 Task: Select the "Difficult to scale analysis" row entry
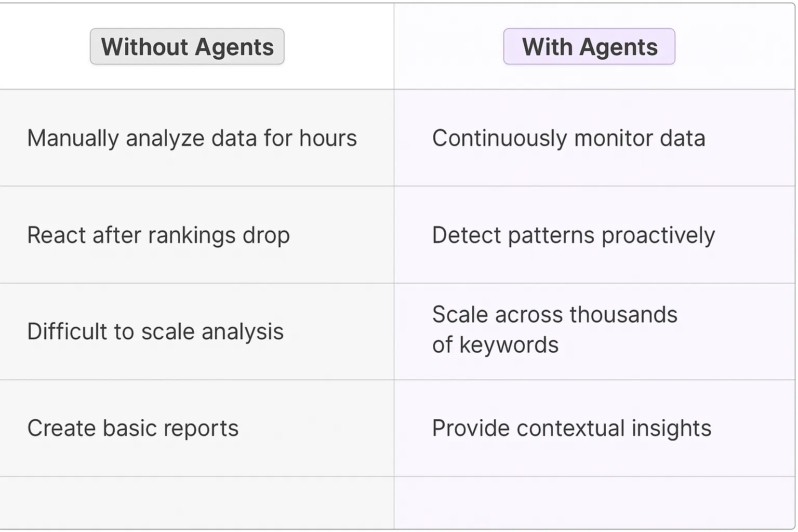pyautogui.click(x=155, y=331)
